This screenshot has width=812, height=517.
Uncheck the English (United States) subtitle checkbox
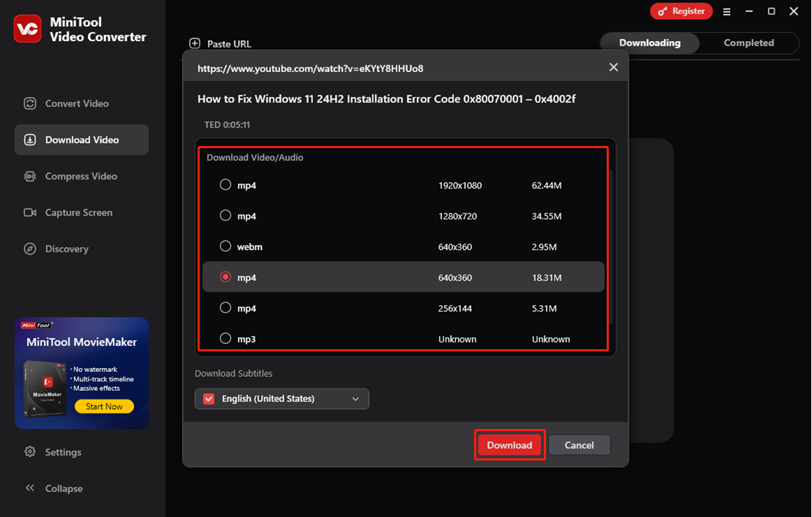(x=209, y=399)
